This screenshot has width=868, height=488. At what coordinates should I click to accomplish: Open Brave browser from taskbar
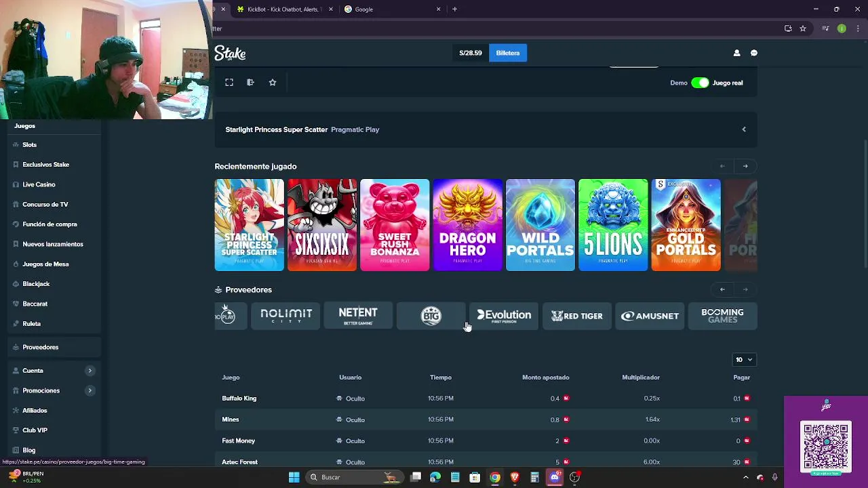point(515,477)
